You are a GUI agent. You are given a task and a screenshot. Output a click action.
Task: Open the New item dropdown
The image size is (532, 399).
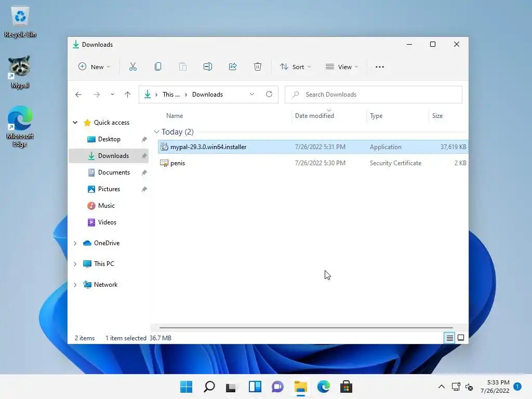pyautogui.click(x=95, y=67)
